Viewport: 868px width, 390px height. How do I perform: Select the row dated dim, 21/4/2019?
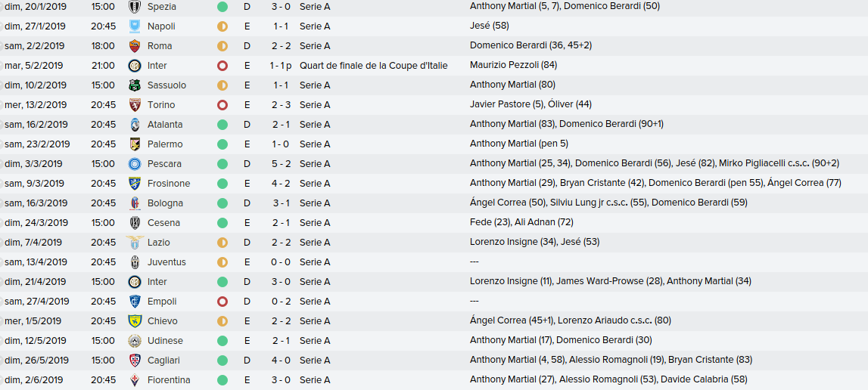434,282
